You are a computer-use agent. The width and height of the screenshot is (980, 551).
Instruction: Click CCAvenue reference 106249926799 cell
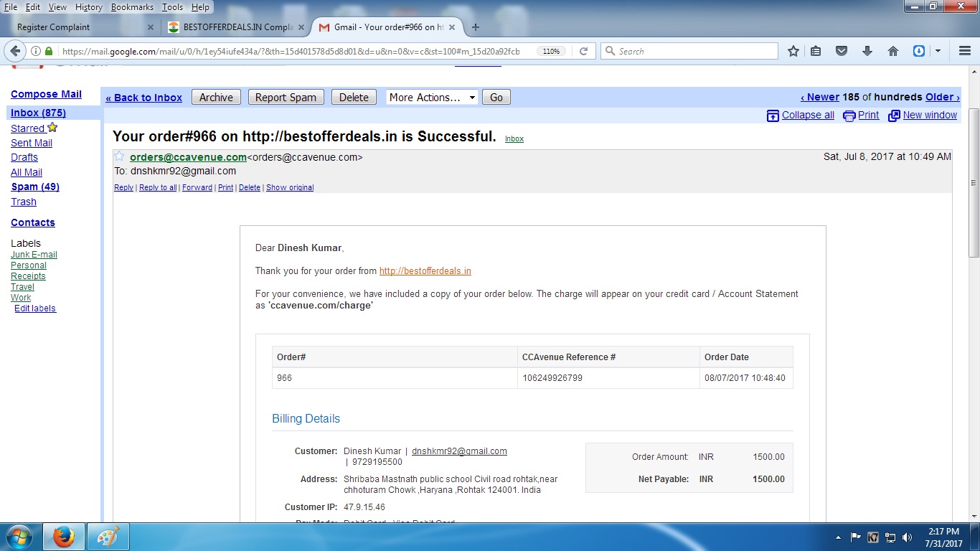point(608,378)
